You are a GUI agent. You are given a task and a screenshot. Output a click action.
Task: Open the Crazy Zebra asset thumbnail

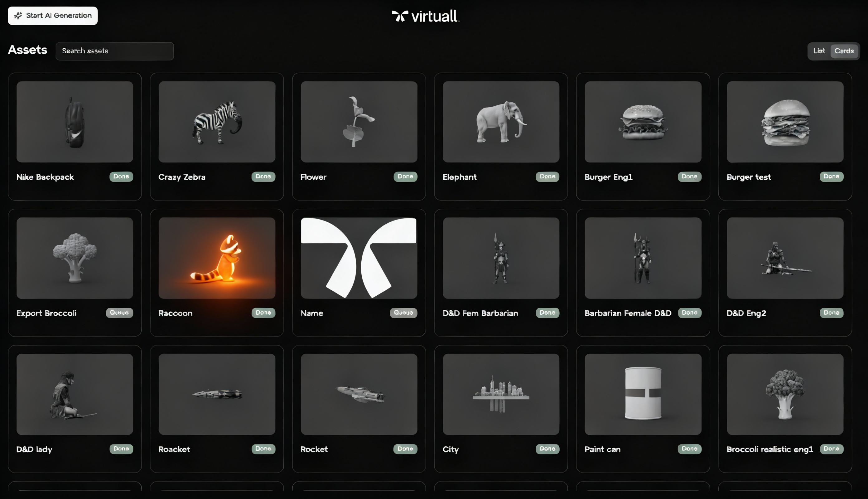(x=217, y=122)
